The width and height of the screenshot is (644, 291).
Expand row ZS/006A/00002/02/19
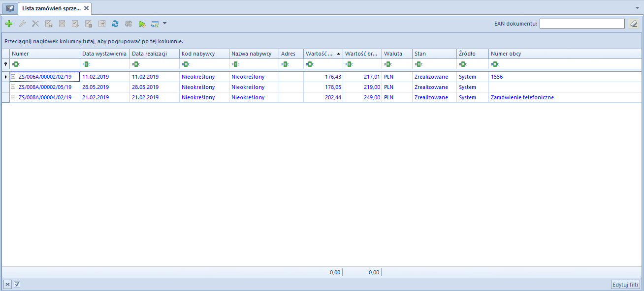coord(13,77)
